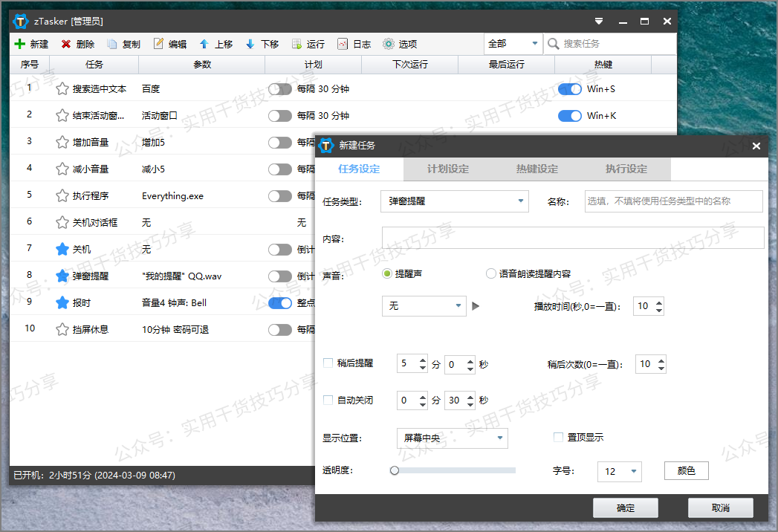The width and height of the screenshot is (778, 532).
Task: Switch to the 热键设定 tab
Action: pos(537,169)
